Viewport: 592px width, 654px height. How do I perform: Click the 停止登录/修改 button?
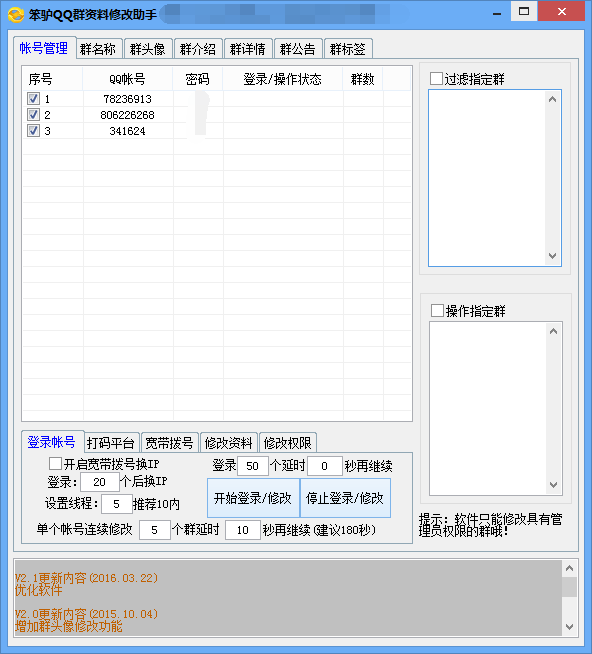click(x=345, y=498)
